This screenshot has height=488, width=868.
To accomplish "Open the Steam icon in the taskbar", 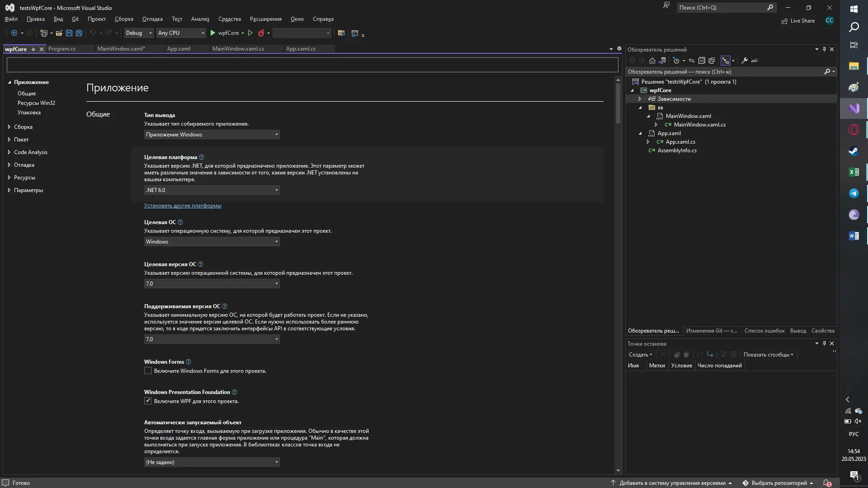I will pyautogui.click(x=854, y=151).
